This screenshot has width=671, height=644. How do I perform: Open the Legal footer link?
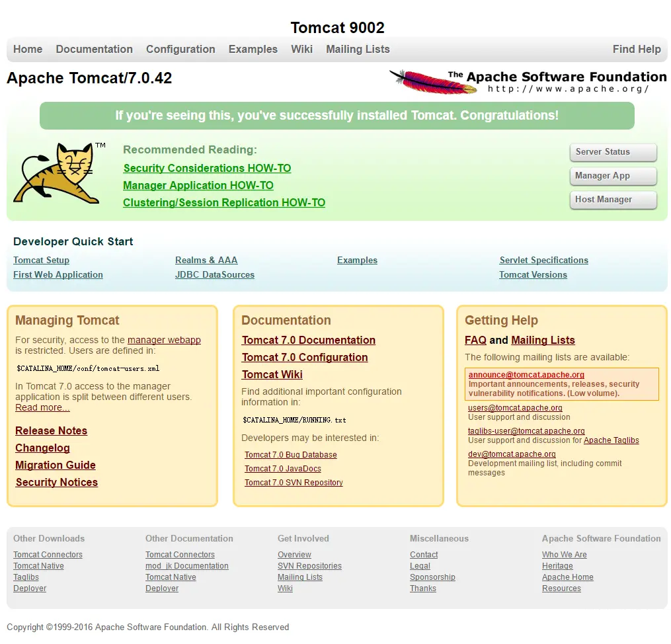pyautogui.click(x=420, y=566)
